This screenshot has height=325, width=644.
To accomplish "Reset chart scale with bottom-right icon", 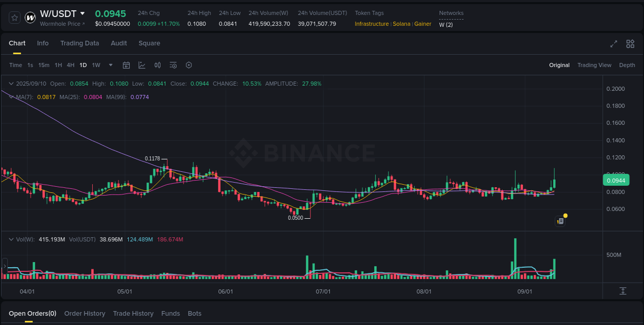I will tap(623, 291).
